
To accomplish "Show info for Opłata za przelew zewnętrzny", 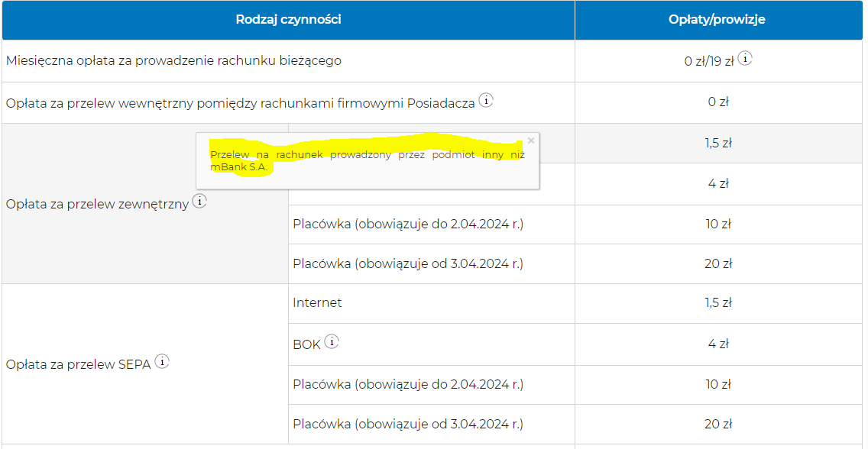I will tap(200, 202).
